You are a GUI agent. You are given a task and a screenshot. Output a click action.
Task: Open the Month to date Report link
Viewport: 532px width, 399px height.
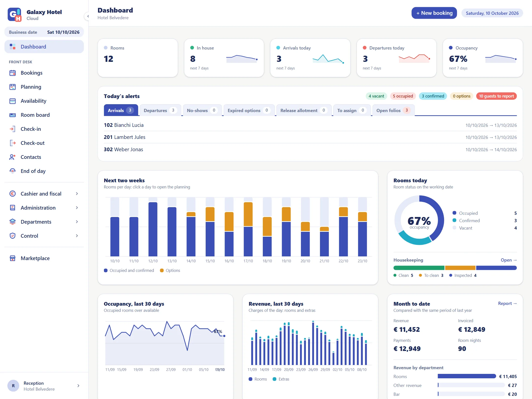(x=507, y=303)
